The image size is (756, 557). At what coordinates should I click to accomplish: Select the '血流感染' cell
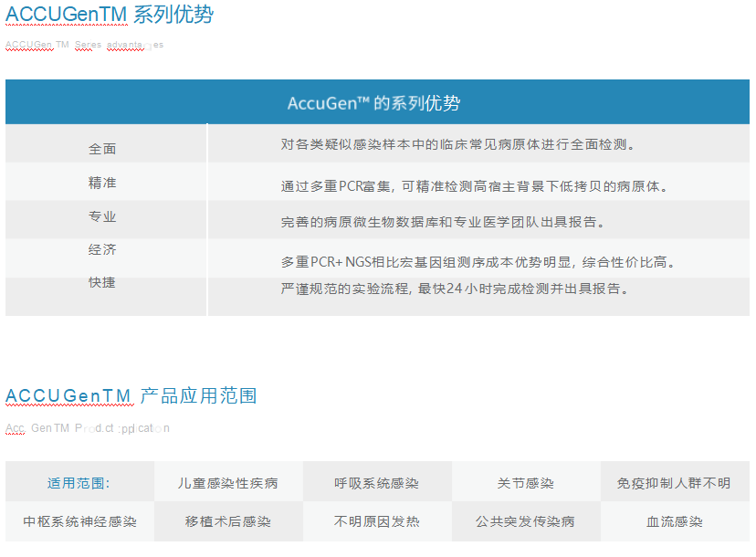pyautogui.click(x=674, y=522)
